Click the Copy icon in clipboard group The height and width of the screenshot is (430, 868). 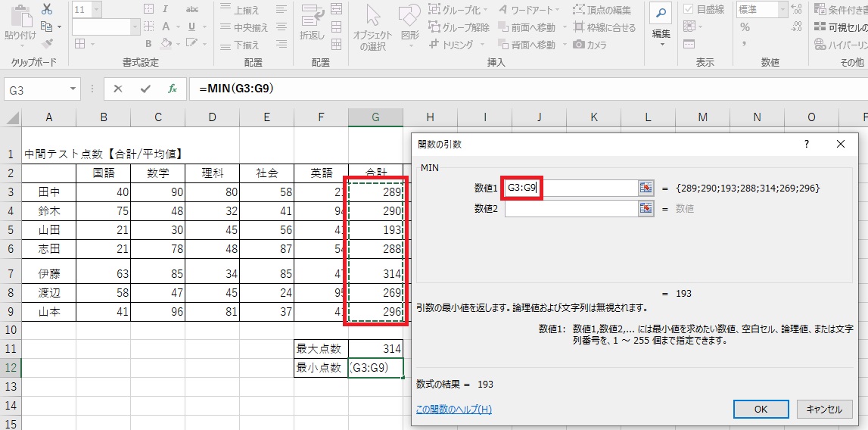coord(46,26)
